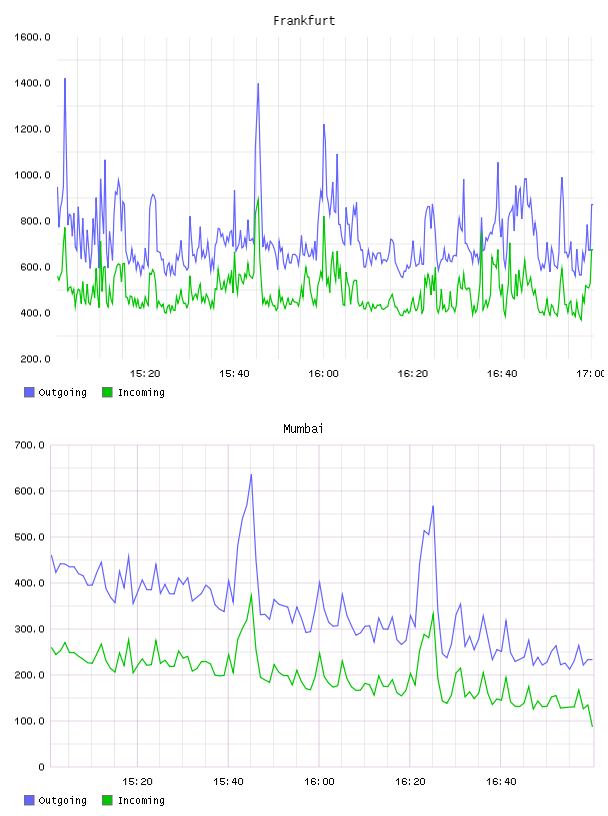Viewport: 608px width, 816px height.
Task: Click the 16:00 time label in Mumbai
Action: coord(319,782)
